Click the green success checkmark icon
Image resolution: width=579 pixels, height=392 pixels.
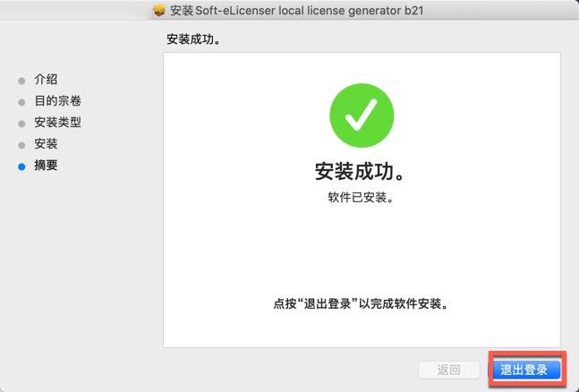coord(362,115)
